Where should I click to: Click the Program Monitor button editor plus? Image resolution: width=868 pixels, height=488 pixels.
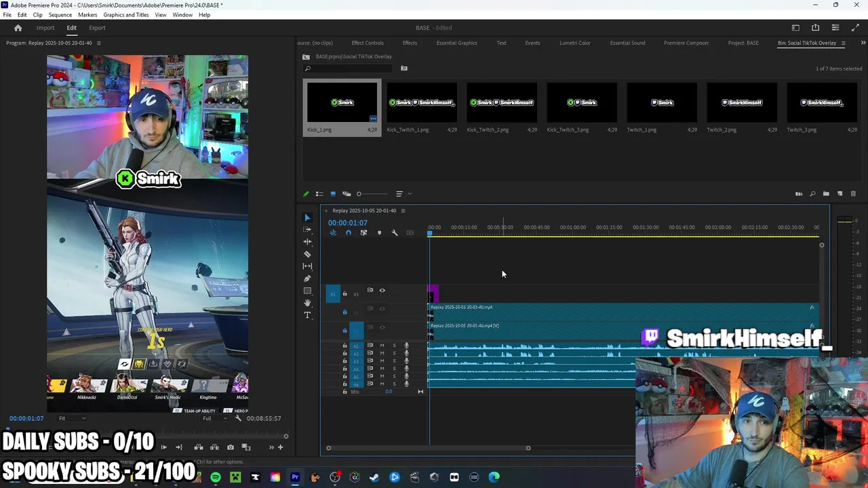pos(281,447)
